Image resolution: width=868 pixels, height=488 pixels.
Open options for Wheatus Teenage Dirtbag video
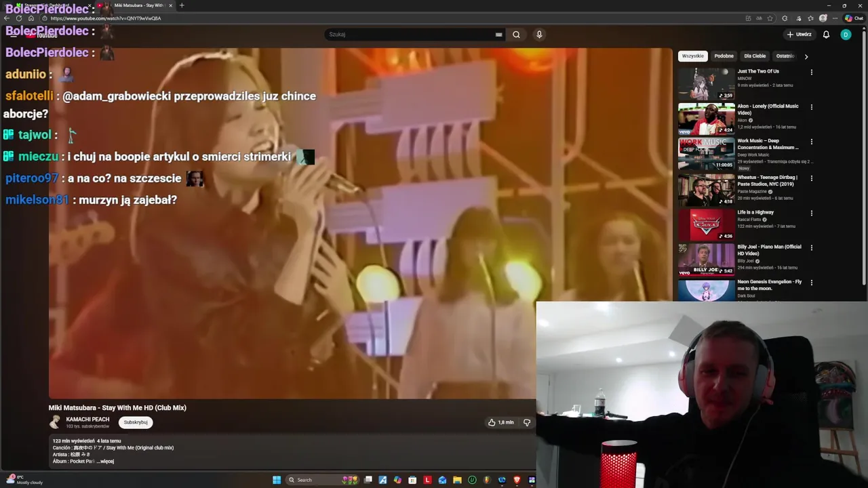pyautogui.click(x=811, y=178)
